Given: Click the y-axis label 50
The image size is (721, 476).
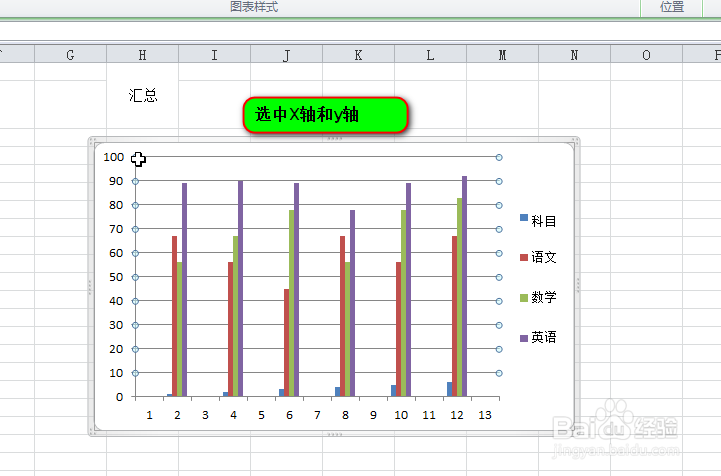Looking at the screenshot, I should pyautogui.click(x=116, y=277).
